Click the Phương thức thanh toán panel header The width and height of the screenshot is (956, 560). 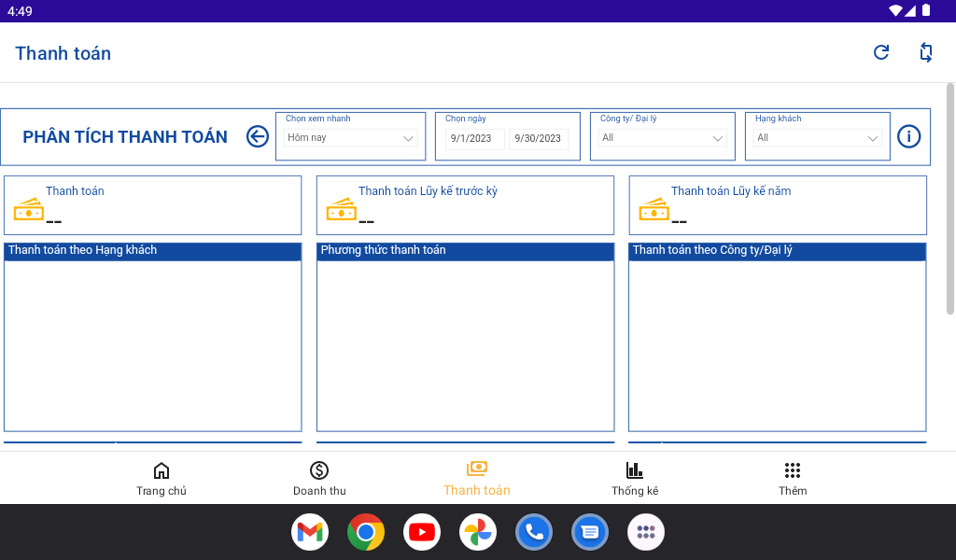tap(465, 251)
